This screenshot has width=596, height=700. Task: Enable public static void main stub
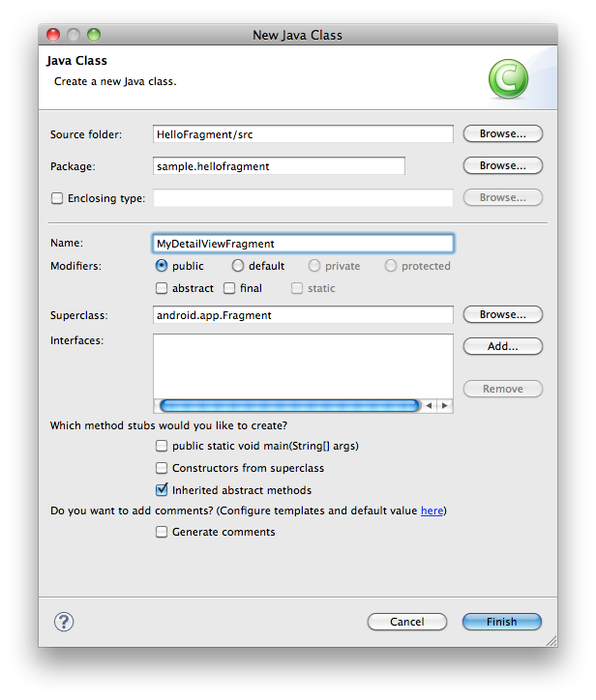[162, 446]
